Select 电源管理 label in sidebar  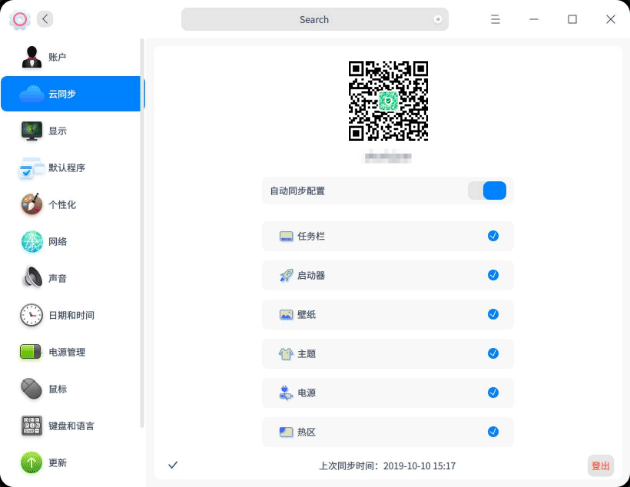[x=67, y=352]
